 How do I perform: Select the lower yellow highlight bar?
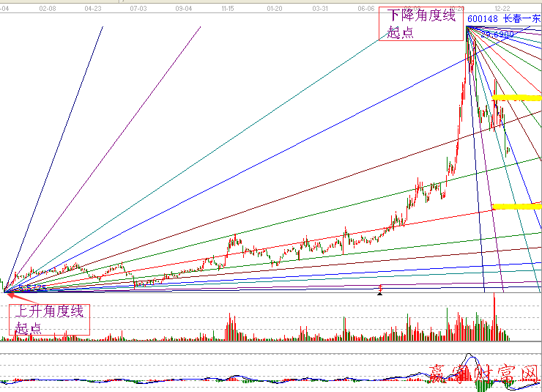pos(517,207)
